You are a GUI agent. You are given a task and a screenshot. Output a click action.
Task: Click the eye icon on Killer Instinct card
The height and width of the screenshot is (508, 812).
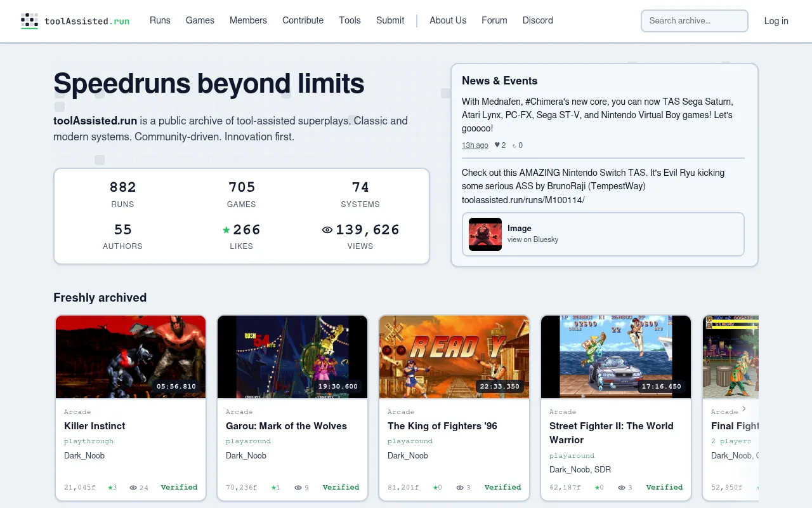(x=133, y=488)
